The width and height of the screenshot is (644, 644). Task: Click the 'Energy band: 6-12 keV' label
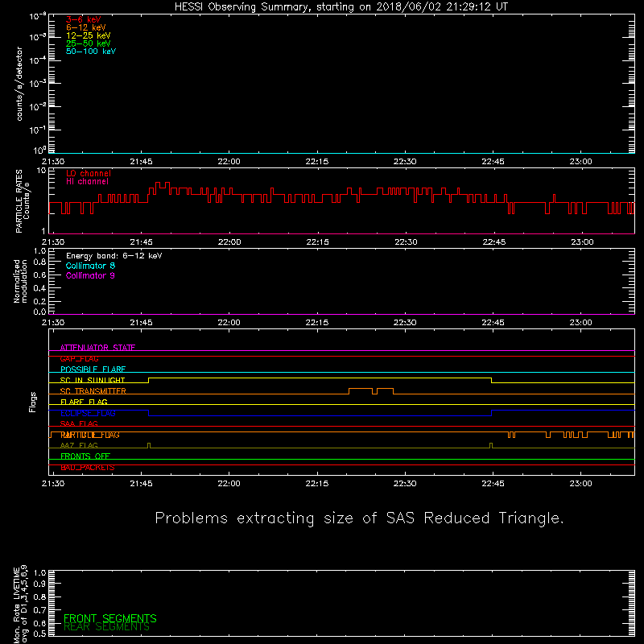click(x=114, y=256)
